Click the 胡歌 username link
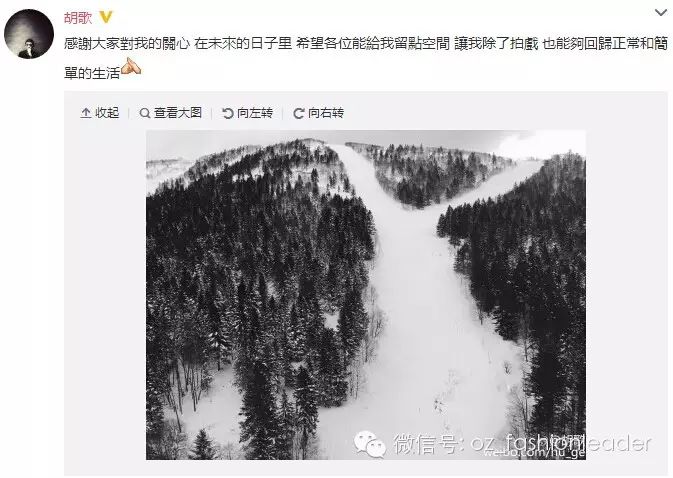This screenshot has width=673, height=478. 78,18
